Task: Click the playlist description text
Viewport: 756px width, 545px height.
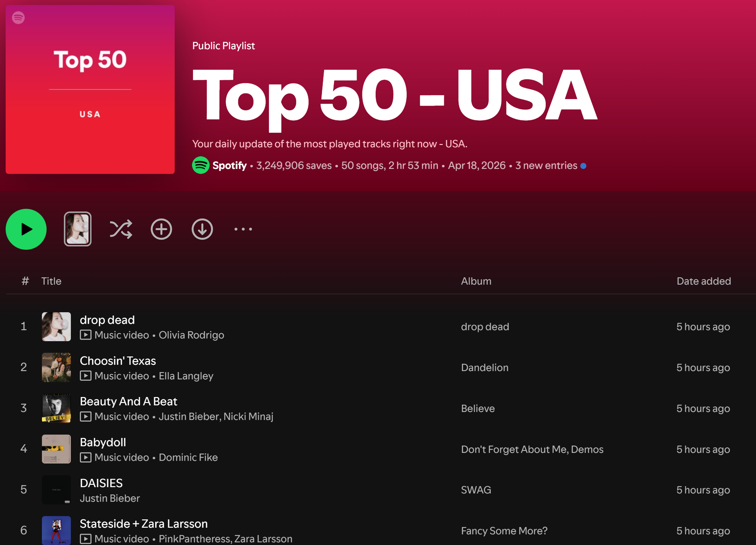Action: pyautogui.click(x=330, y=144)
